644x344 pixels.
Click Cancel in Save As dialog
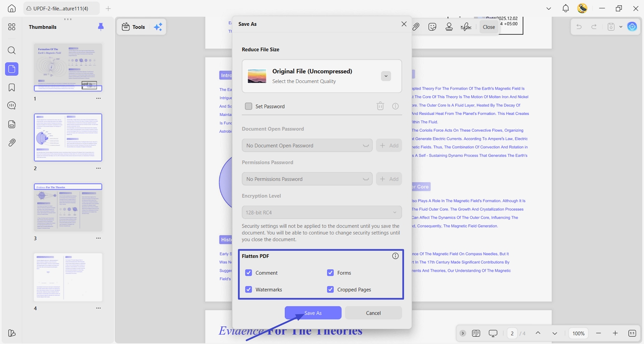[x=373, y=313]
